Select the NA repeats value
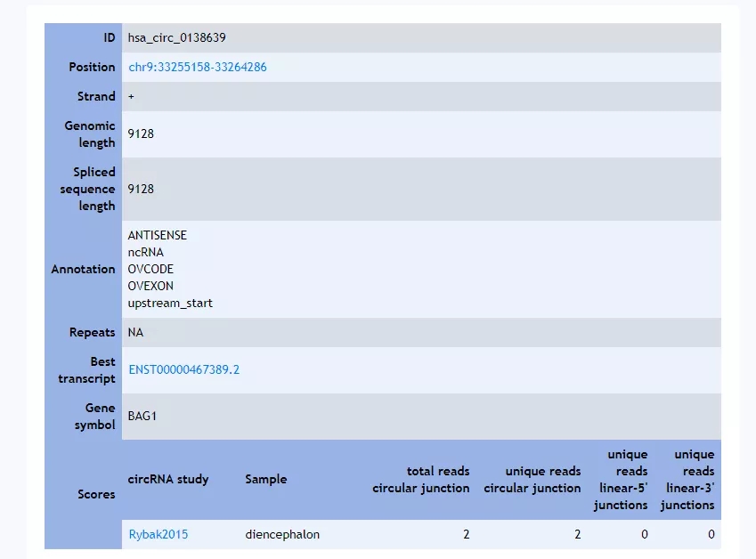The width and height of the screenshot is (756, 559). tap(135, 333)
